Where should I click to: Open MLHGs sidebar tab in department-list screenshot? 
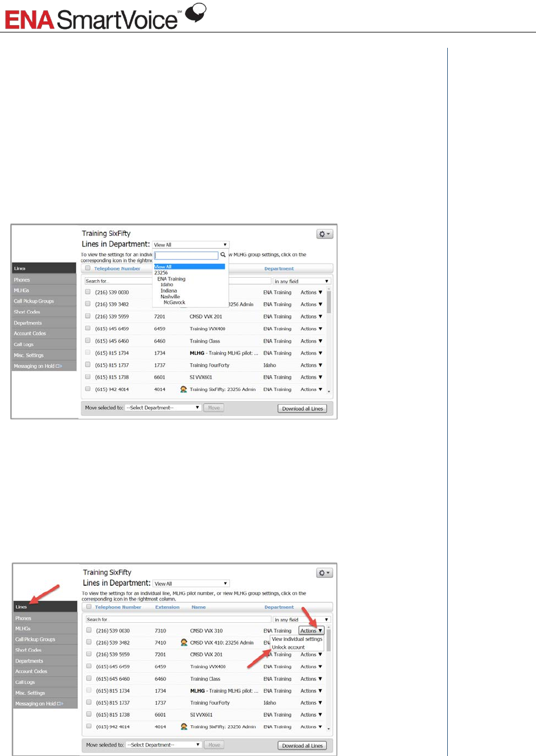click(x=44, y=290)
